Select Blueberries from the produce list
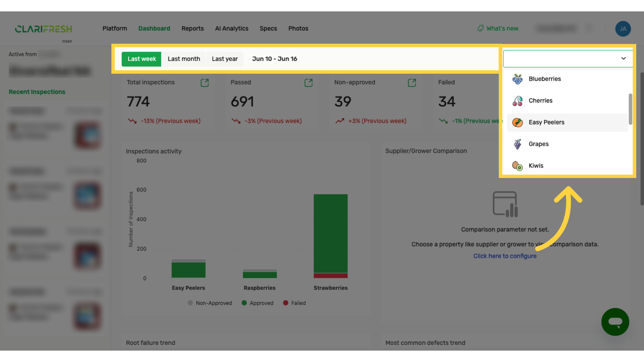This screenshot has width=644, height=362. point(567,79)
